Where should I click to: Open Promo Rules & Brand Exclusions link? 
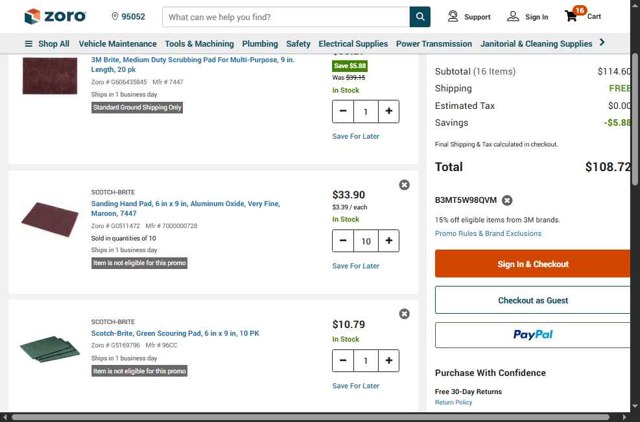pos(488,233)
